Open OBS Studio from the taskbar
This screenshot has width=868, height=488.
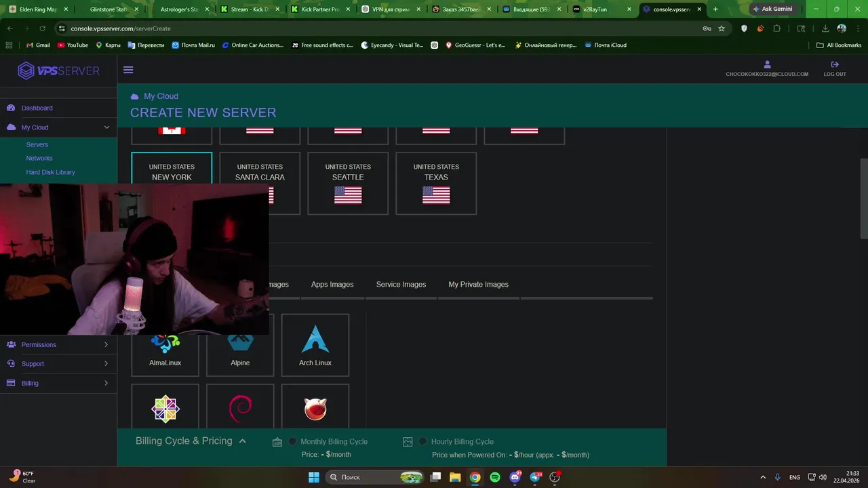[x=555, y=477]
